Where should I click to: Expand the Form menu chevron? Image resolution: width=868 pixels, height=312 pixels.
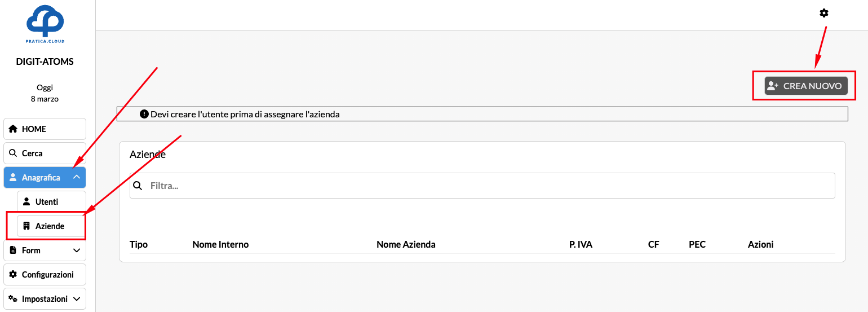[x=77, y=250]
